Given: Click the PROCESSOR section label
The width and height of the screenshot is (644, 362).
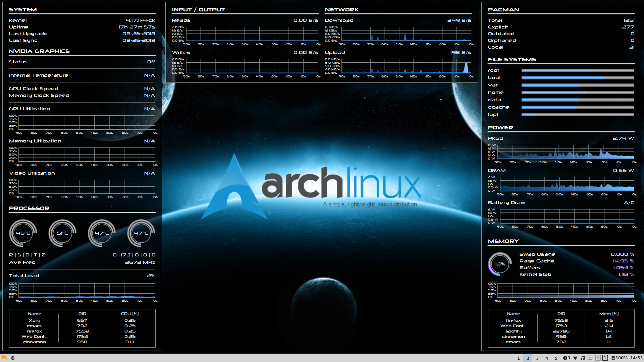Looking at the screenshot, I should pyautogui.click(x=29, y=208).
